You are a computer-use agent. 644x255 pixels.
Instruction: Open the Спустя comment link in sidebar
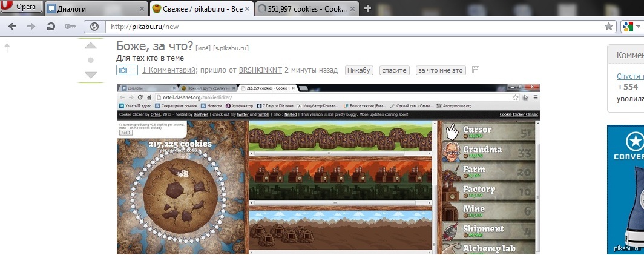tap(630, 76)
